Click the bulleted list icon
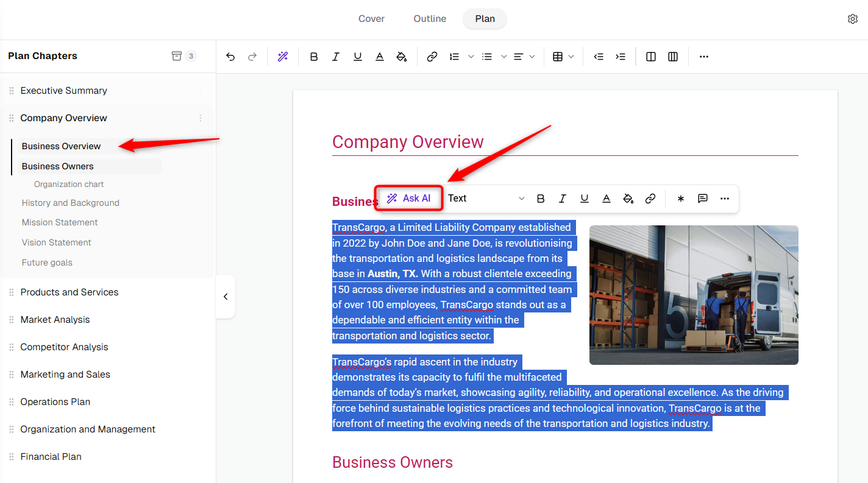The height and width of the screenshot is (483, 868). (x=487, y=57)
